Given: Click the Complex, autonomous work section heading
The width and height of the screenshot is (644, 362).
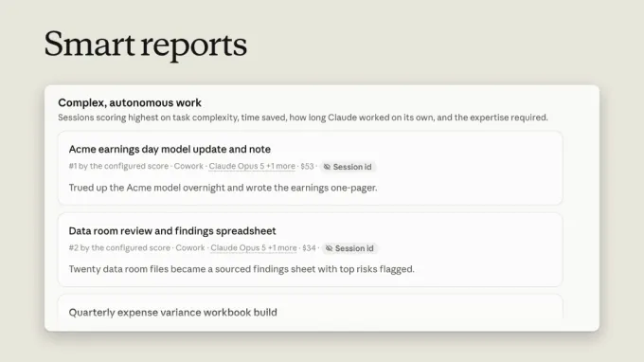Looking at the screenshot, I should [130, 102].
